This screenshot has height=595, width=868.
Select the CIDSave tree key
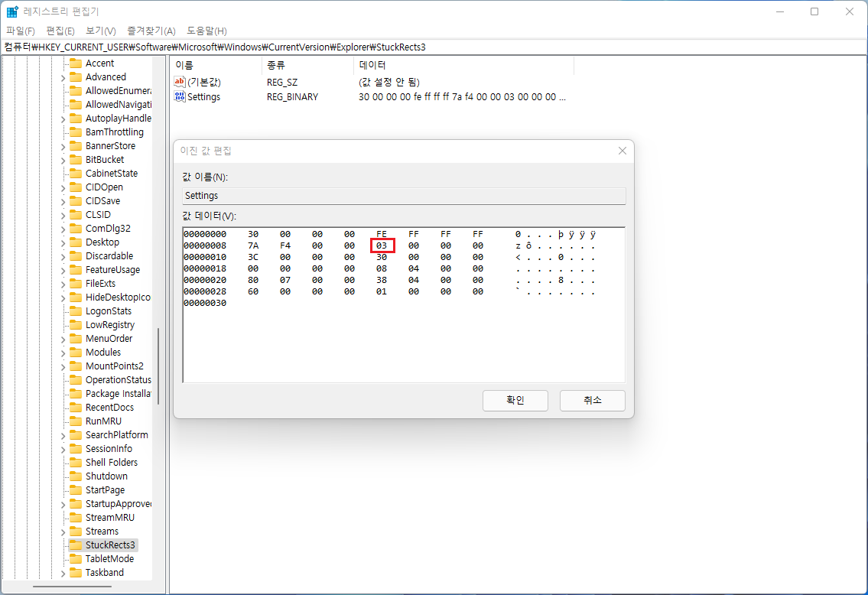click(102, 201)
